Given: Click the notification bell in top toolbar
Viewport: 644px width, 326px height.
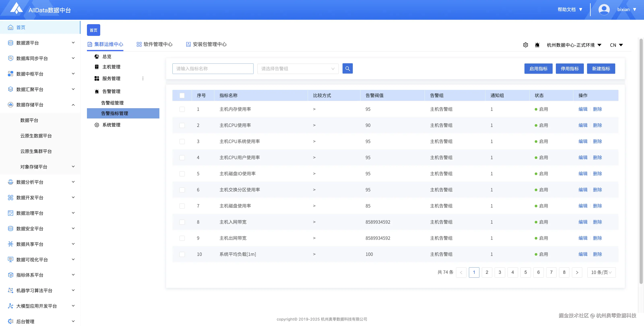Looking at the screenshot, I should [538, 45].
